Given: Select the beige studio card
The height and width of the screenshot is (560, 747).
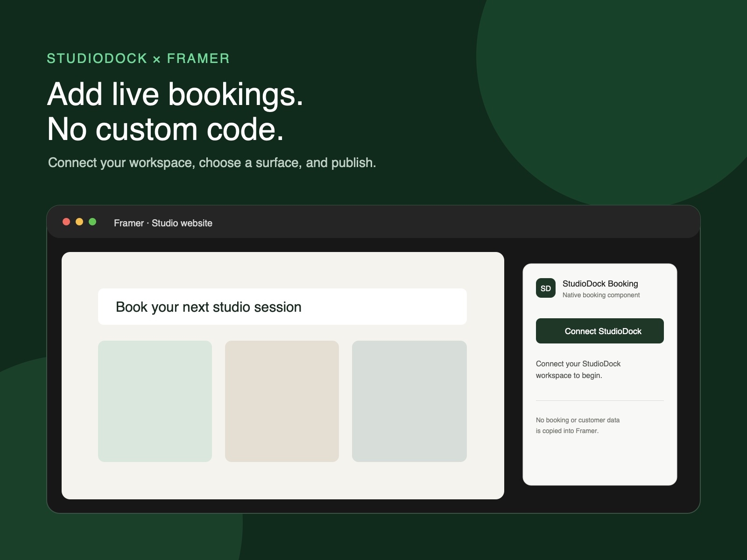Looking at the screenshot, I should coord(282,401).
